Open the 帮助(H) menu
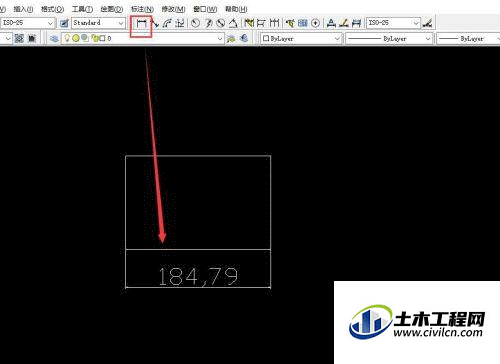 236,9
